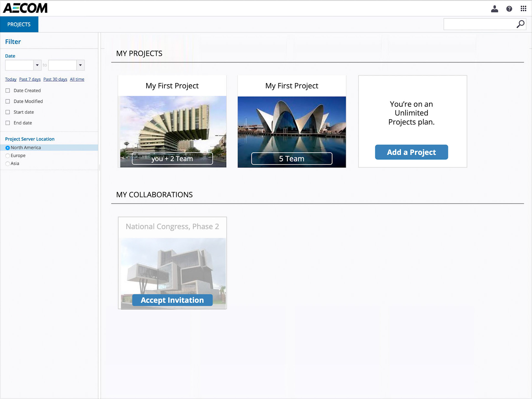Click the AECOM logo
Viewport: 532px width, 399px height.
(25, 8)
